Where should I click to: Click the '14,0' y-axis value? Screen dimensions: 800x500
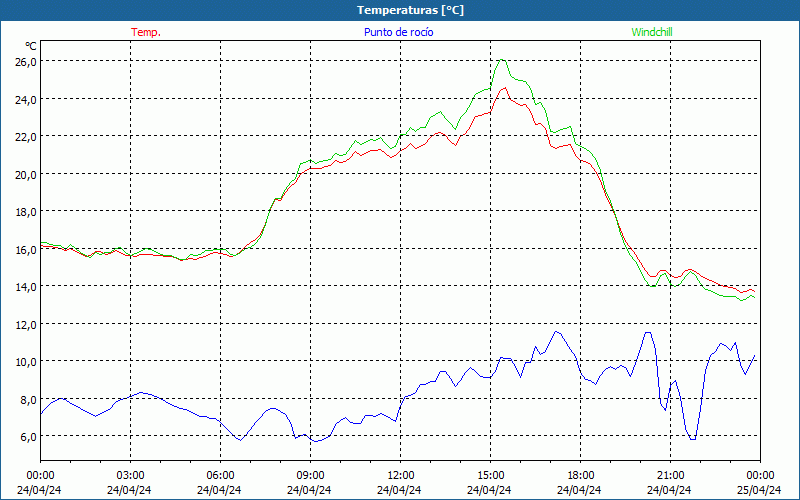click(x=26, y=287)
